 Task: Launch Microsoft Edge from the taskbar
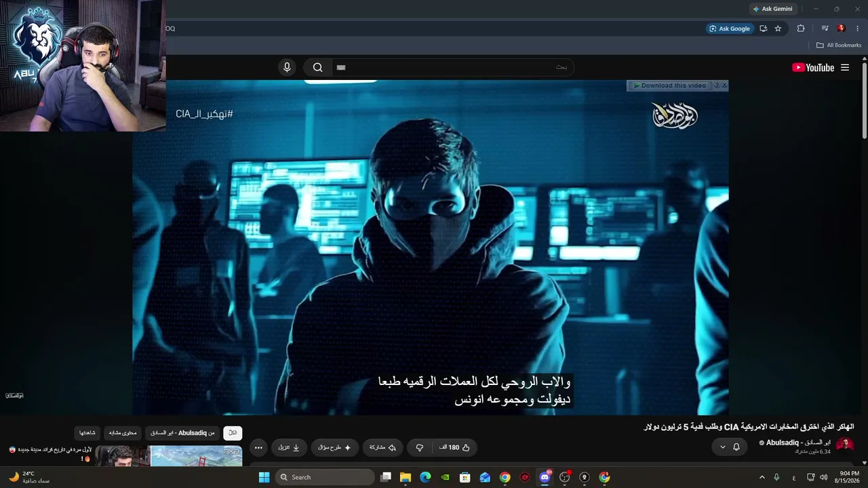pyautogui.click(x=425, y=477)
